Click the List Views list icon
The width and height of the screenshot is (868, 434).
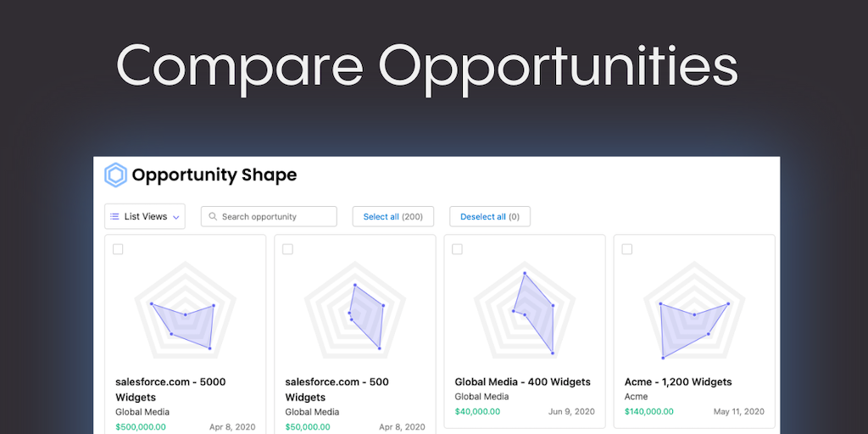[x=114, y=217]
